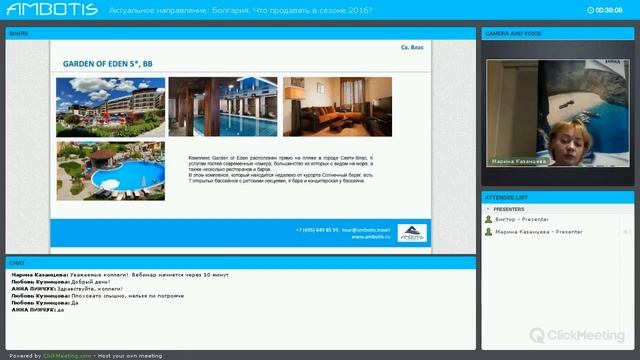Click the tour@ambotis.travel email on the slide
640x360 pixels.
(366, 230)
